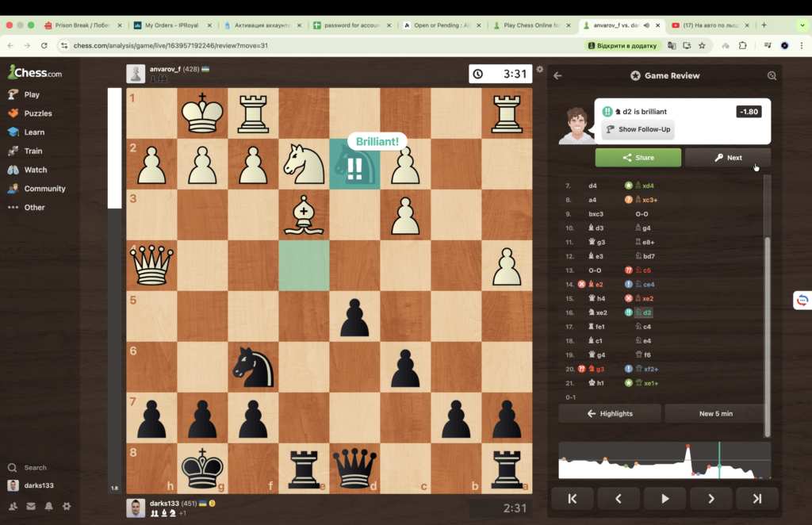Click the browser address bar
Viewport: 812px width, 525px height.
pos(321,45)
